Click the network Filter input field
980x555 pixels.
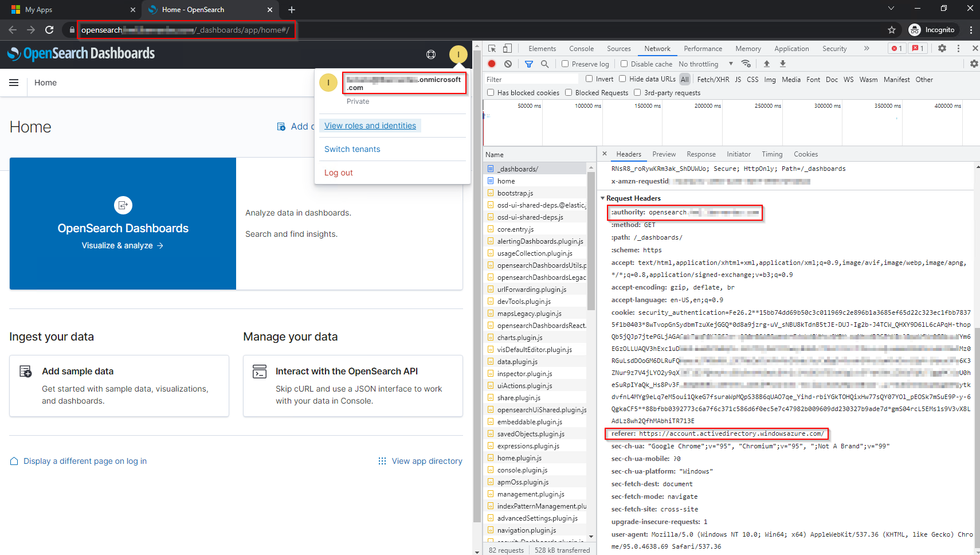tap(531, 79)
